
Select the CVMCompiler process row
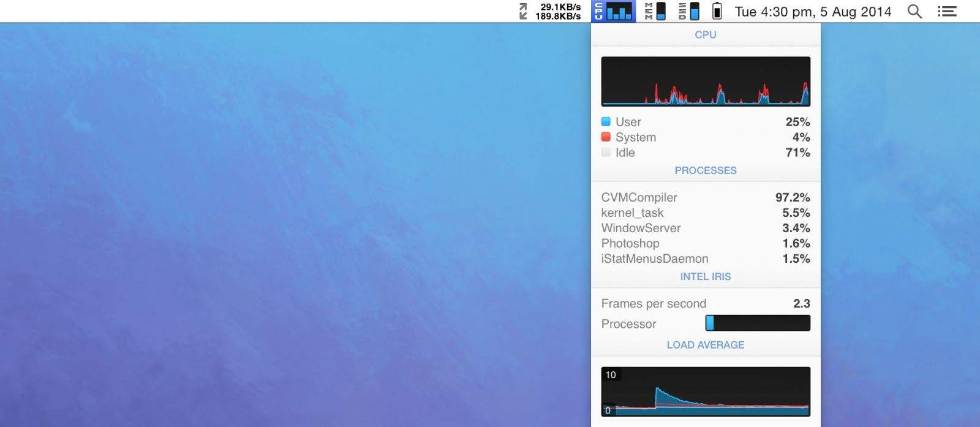pos(705,197)
